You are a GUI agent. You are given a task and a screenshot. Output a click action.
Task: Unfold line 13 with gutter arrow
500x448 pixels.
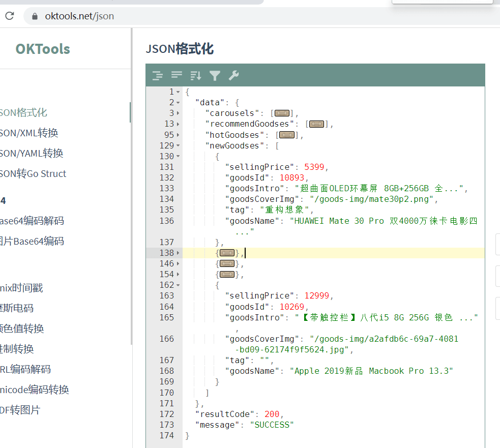click(x=178, y=124)
